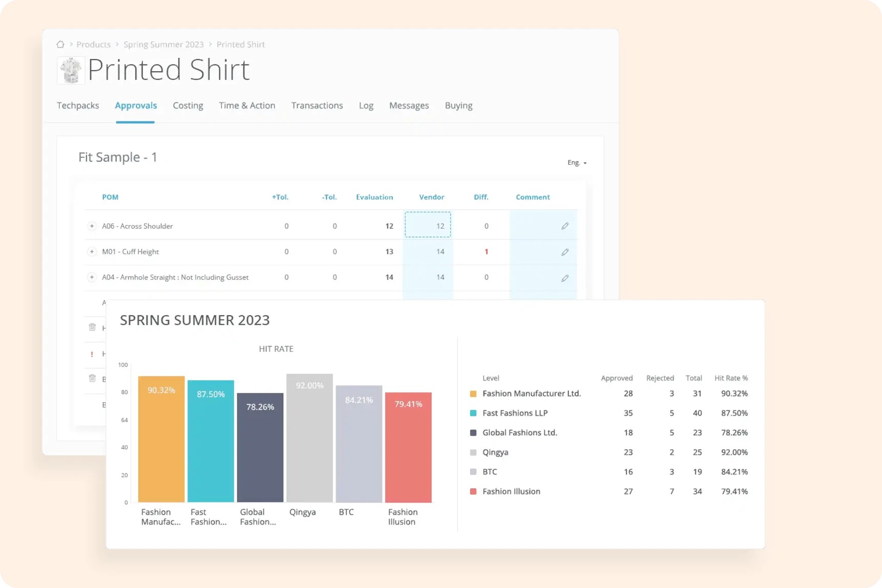The height and width of the screenshot is (588, 882).
Task: Click pencil icon in Cuff Height row
Action: (564, 252)
